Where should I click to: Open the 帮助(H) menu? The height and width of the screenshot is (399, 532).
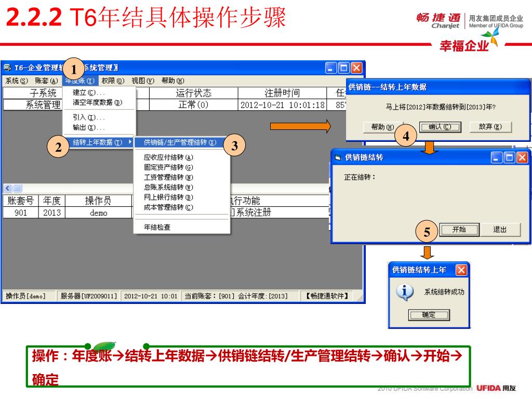click(172, 81)
